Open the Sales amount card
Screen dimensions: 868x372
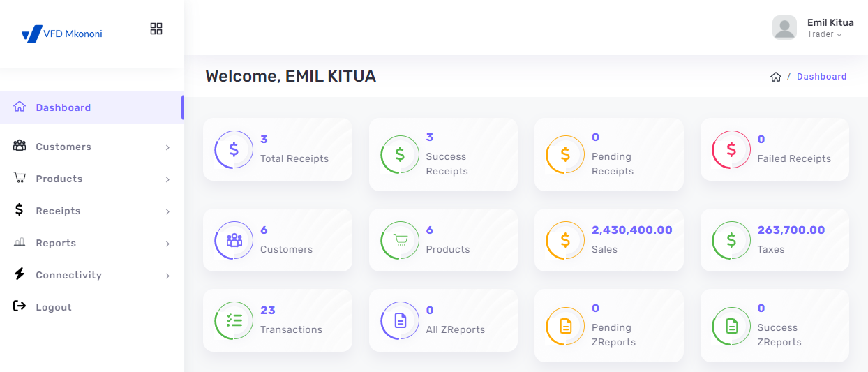point(608,240)
